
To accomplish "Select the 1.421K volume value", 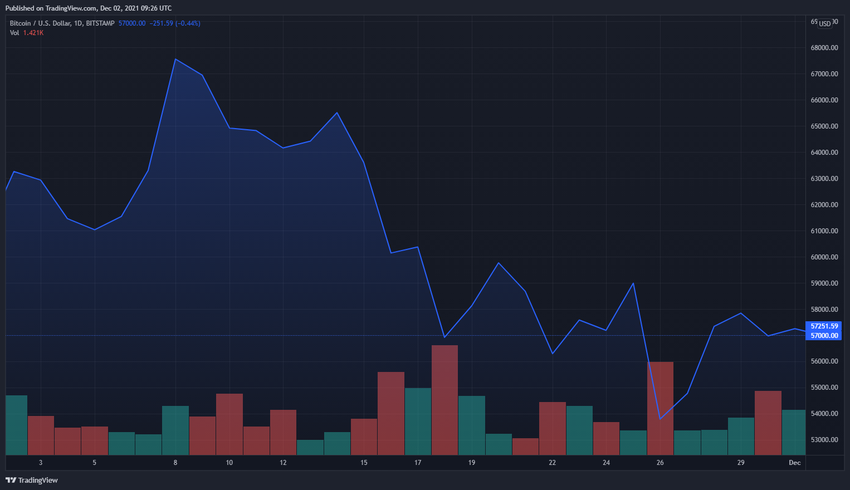I will pos(33,33).
